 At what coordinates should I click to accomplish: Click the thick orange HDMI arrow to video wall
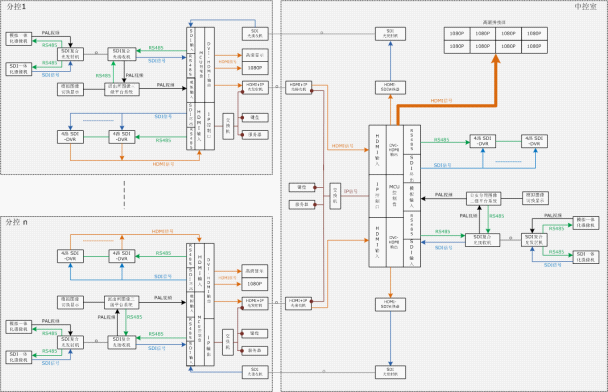(x=446, y=105)
